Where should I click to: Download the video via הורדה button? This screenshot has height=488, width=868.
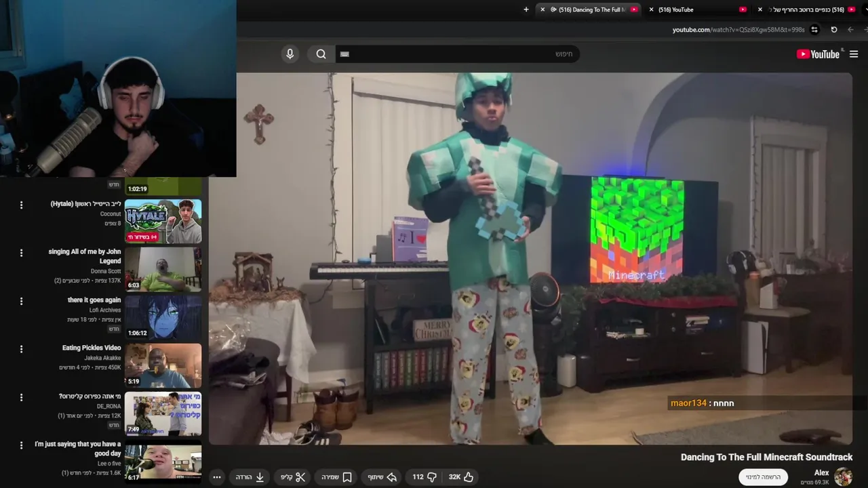tap(250, 477)
